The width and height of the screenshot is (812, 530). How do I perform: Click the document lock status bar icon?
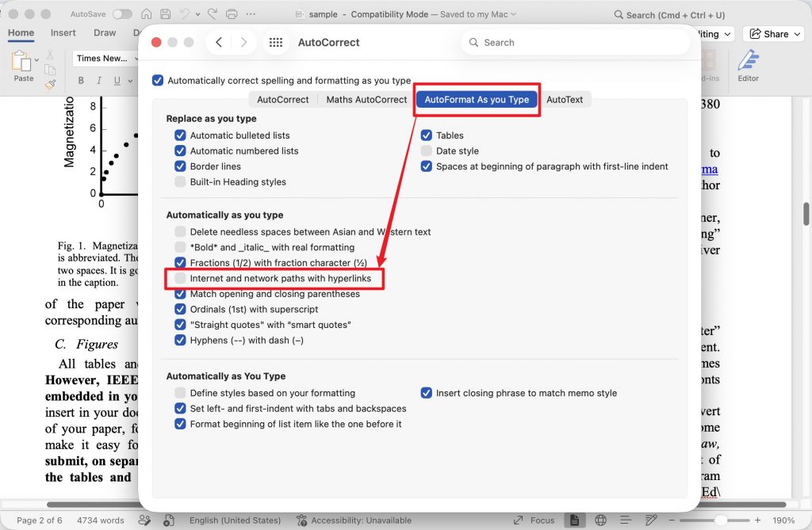169,520
